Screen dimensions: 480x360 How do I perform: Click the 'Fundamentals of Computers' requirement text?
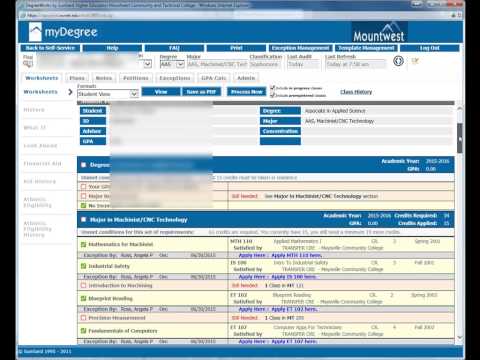123,331
